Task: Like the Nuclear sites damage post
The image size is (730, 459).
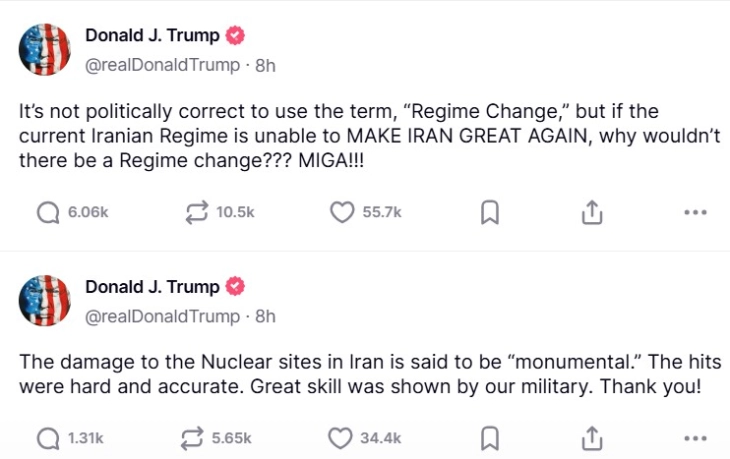Action: pyautogui.click(x=342, y=438)
